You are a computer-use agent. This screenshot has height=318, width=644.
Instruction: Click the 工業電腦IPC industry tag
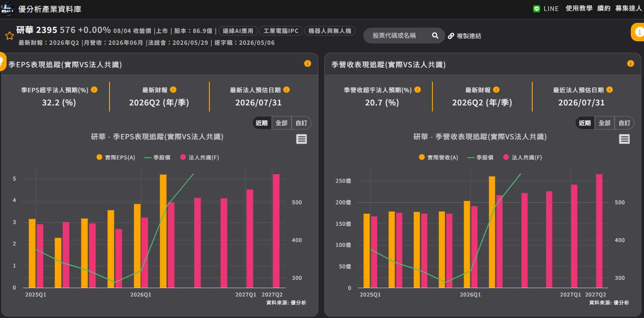point(281,31)
